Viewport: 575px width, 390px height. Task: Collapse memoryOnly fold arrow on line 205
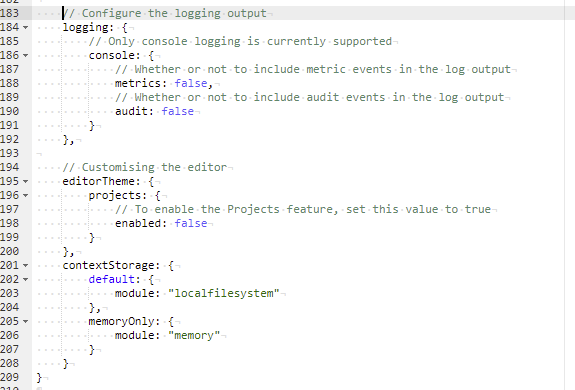[25, 321]
